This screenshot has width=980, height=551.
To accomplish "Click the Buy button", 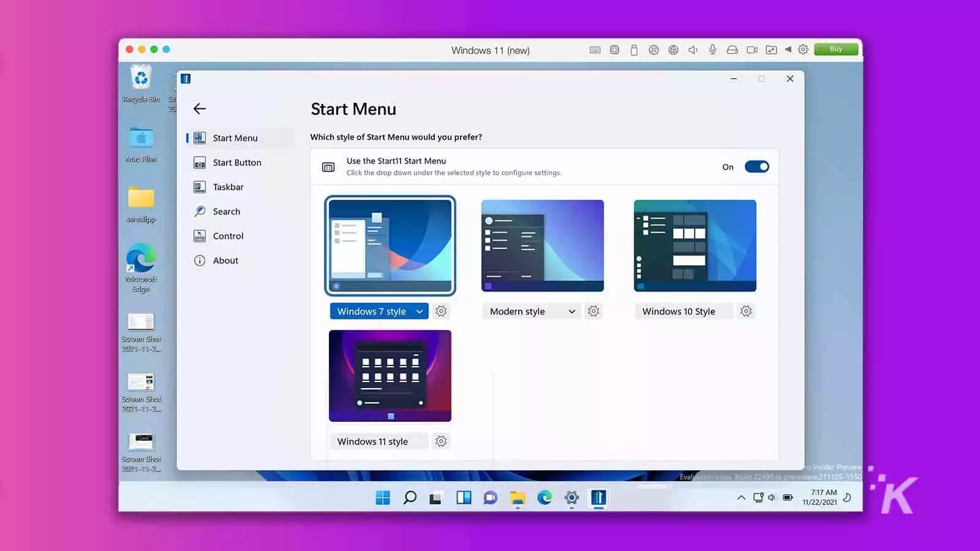I will (x=835, y=49).
